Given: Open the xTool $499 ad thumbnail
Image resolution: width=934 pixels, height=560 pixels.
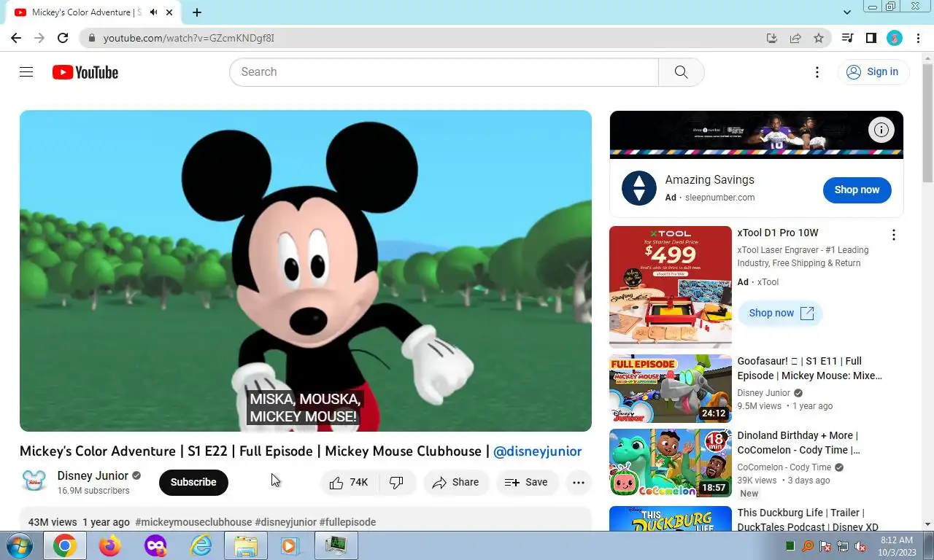Looking at the screenshot, I should (671, 287).
